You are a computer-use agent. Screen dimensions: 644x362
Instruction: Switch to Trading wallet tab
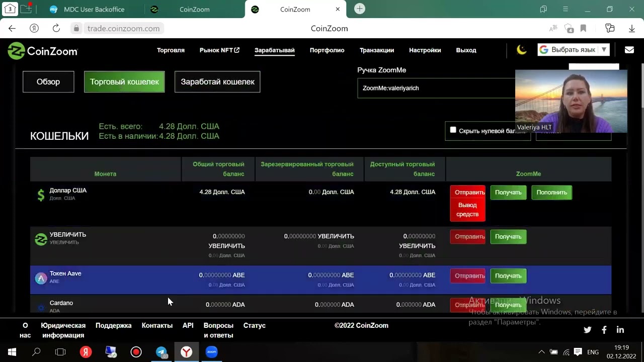point(124,82)
